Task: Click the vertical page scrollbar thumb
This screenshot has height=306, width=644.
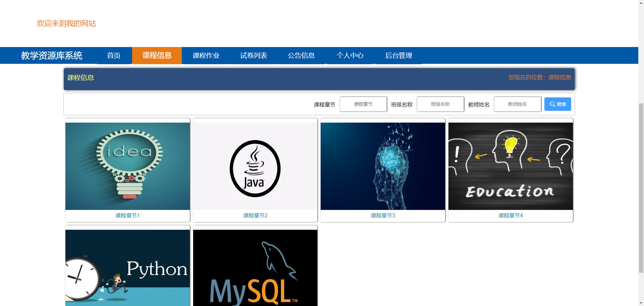Action: point(641,188)
